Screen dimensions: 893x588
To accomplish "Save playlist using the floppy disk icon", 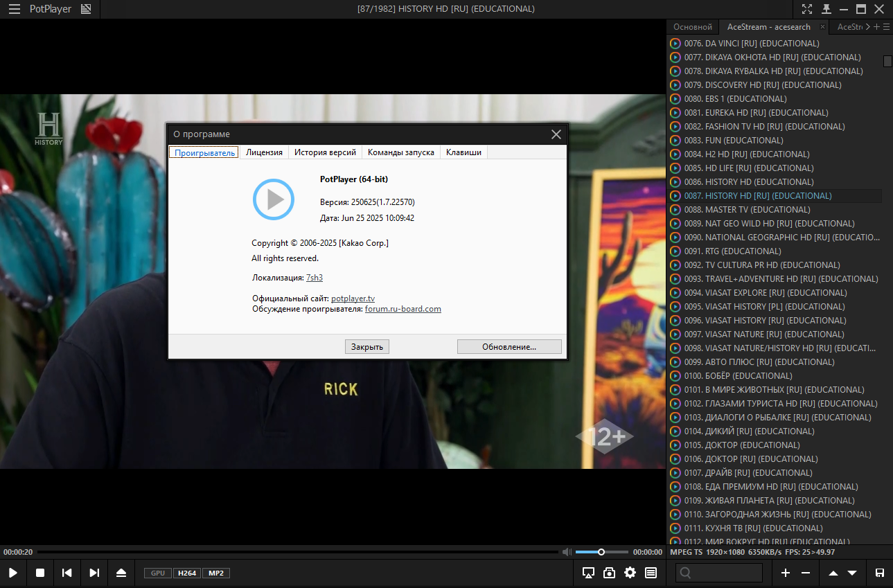I will point(880,573).
